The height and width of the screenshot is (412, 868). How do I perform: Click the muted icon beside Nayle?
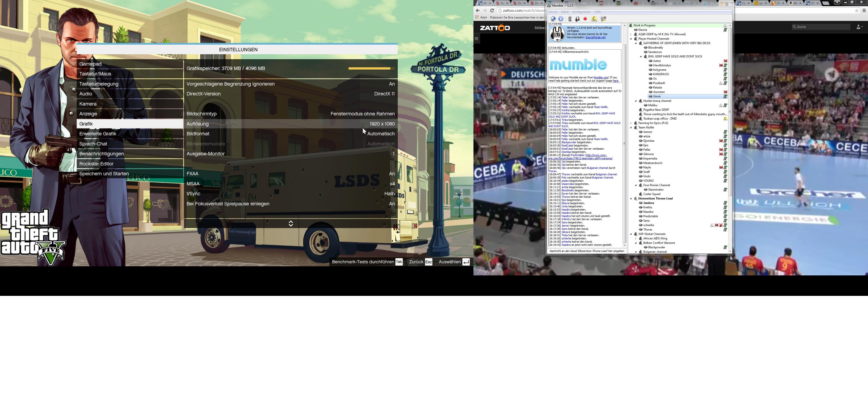pos(721,167)
